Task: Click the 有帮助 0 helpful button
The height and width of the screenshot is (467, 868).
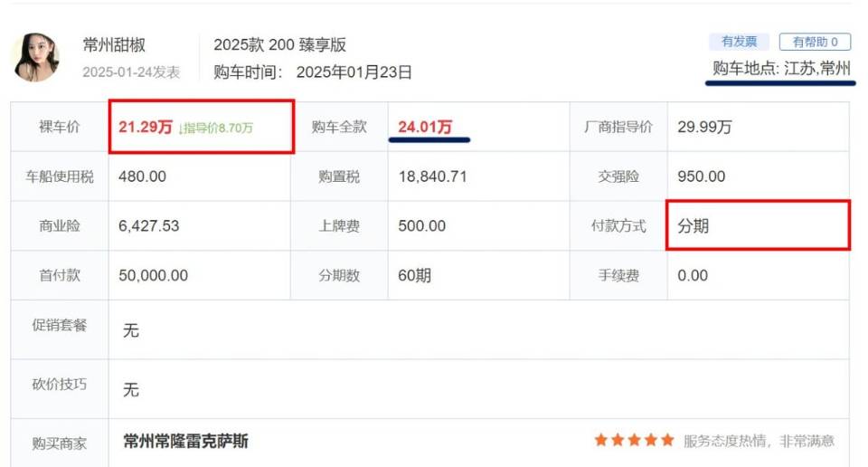Action: point(815,42)
